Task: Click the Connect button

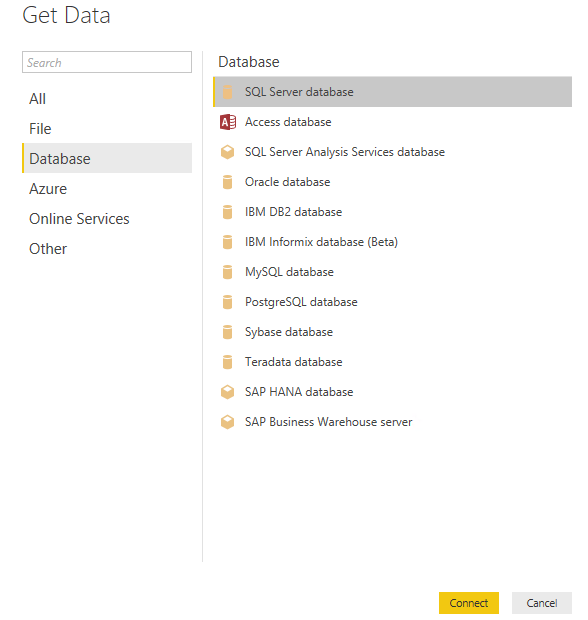Action: 469,603
